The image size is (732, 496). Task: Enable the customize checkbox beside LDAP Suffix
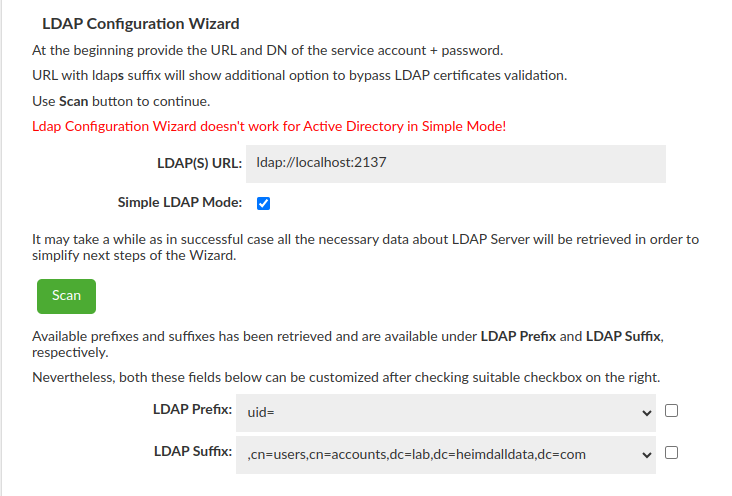coord(672,453)
